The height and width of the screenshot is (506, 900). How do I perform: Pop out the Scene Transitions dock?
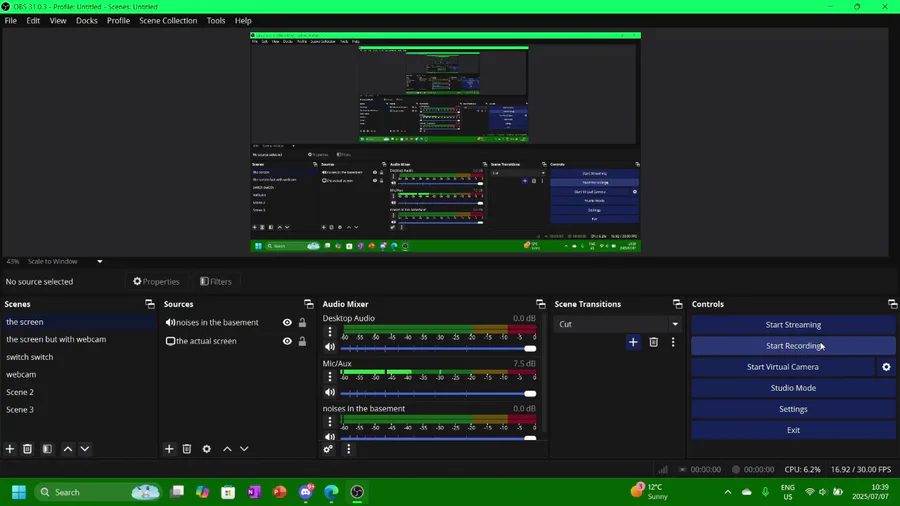[x=678, y=304]
